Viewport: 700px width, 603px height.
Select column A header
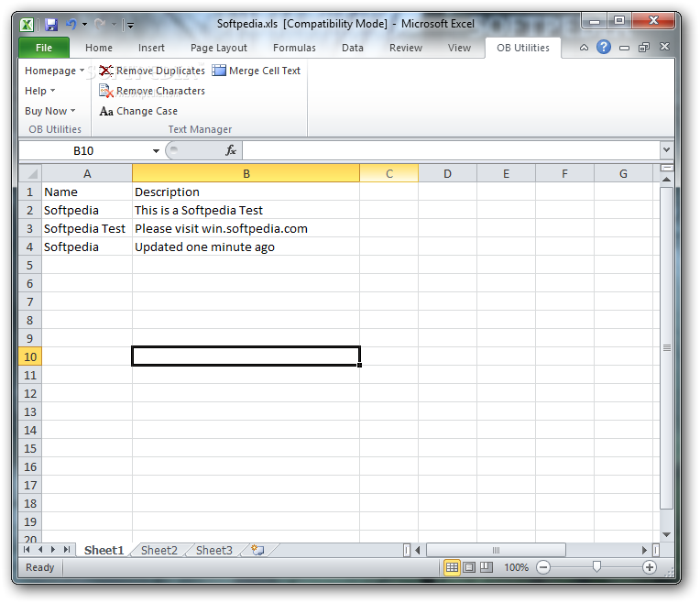(87, 173)
